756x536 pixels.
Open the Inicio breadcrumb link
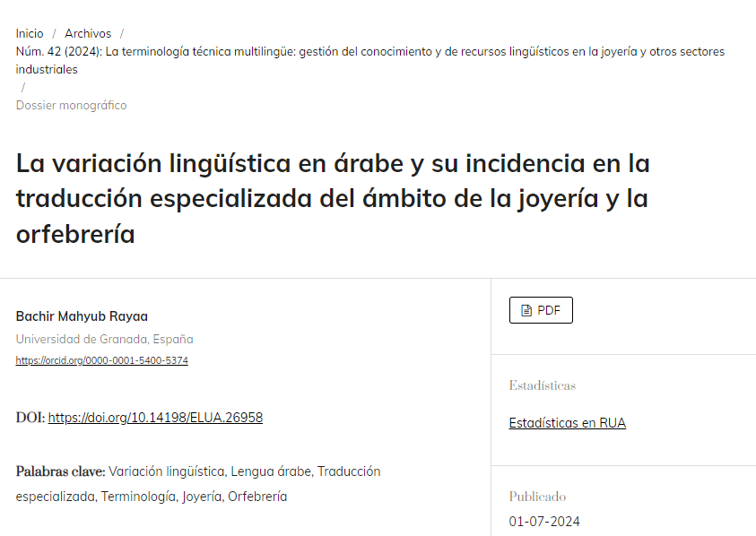tap(29, 33)
